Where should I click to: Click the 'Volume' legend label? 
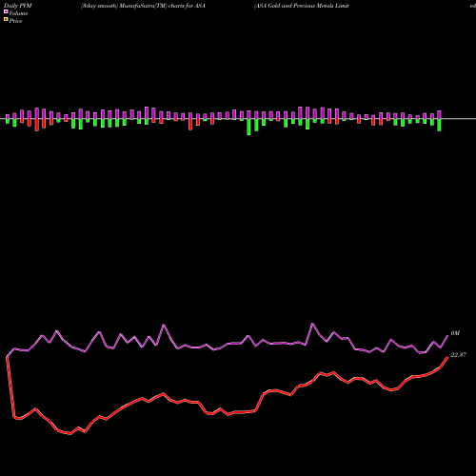(x=18, y=13)
